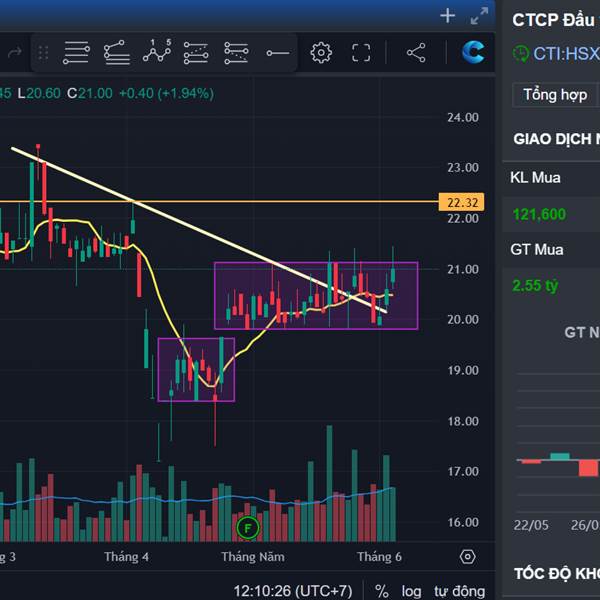This screenshot has width=600, height=600.
Task: Click the green F event marker
Action: [x=248, y=528]
